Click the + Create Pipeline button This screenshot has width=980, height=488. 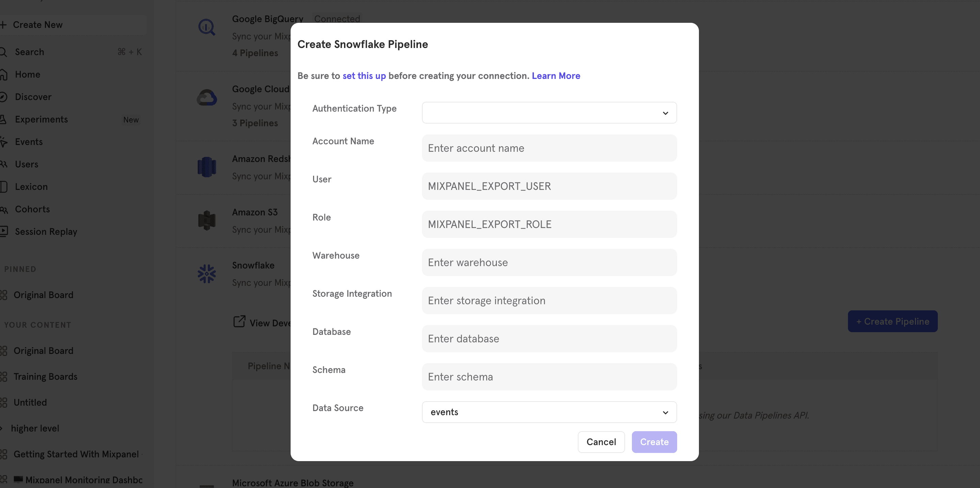click(x=893, y=321)
